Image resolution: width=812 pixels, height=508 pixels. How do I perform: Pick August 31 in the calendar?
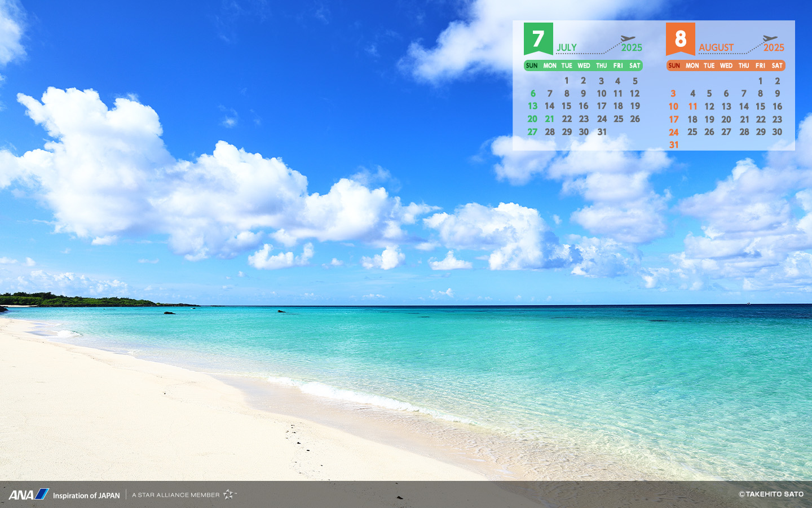pos(674,145)
